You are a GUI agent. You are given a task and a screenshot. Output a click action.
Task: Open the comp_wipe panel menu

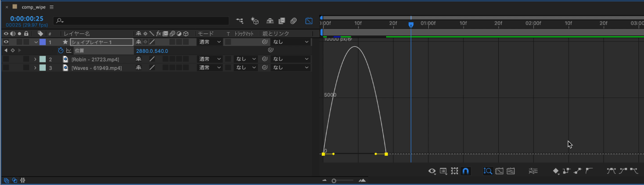coord(52,7)
